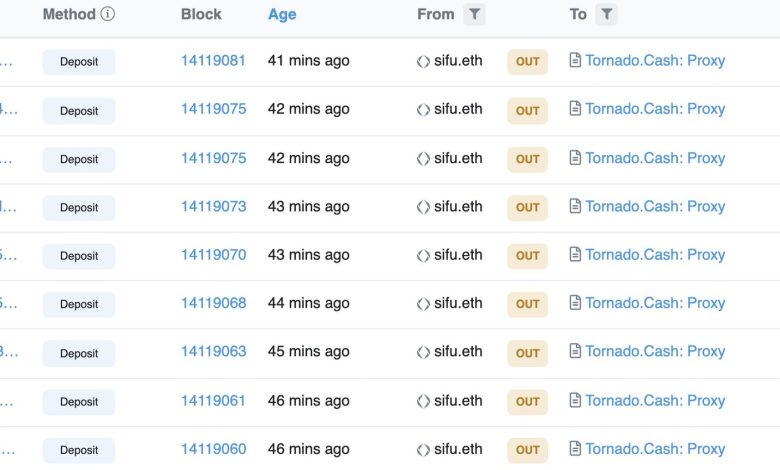Open Tornado.Cash: Proxy in block 14119073 row
Image resolution: width=780 pixels, height=470 pixels.
click(655, 206)
